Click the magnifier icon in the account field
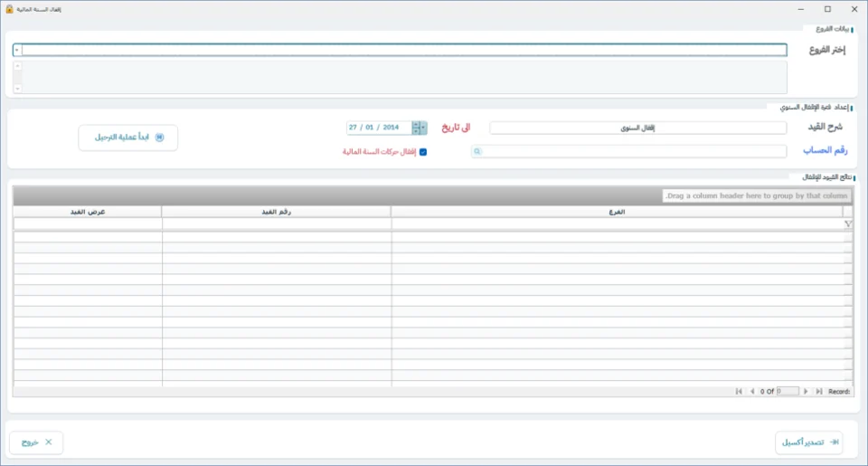The width and height of the screenshot is (868, 466). tap(477, 151)
